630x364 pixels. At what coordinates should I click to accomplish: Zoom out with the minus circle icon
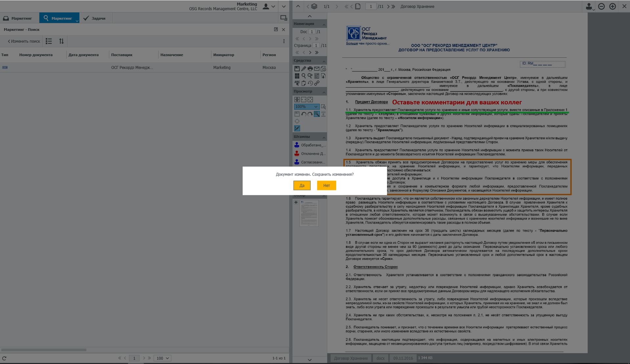pos(601,6)
